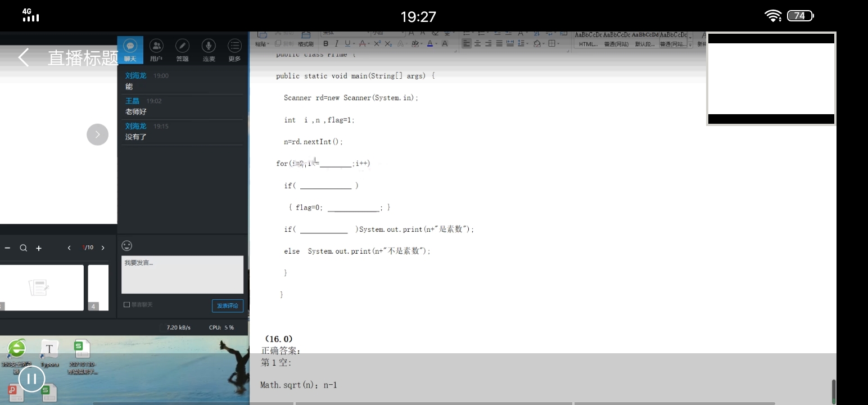Pause the live stream playback
This screenshot has height=405, width=868.
31,379
